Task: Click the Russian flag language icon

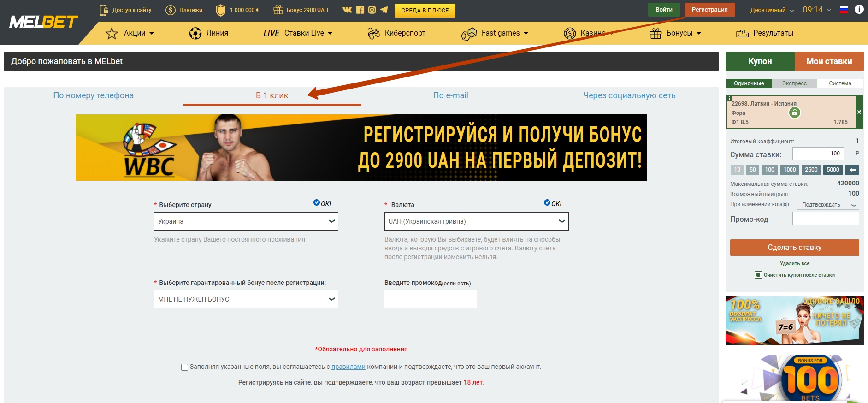Action: click(844, 9)
